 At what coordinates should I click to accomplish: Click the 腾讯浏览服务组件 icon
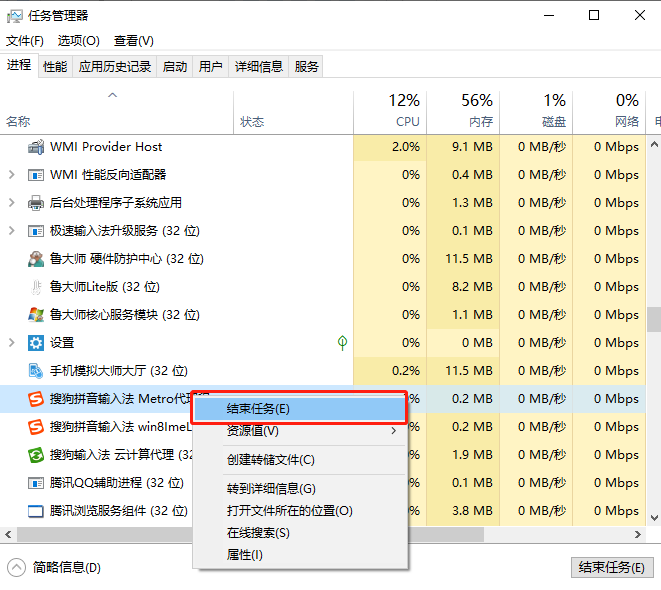tap(36, 511)
